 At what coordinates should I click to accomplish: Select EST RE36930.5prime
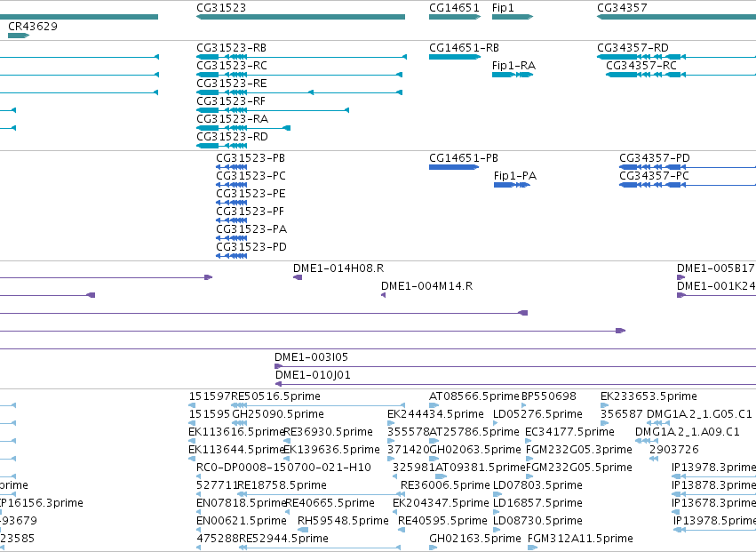[x=328, y=432]
